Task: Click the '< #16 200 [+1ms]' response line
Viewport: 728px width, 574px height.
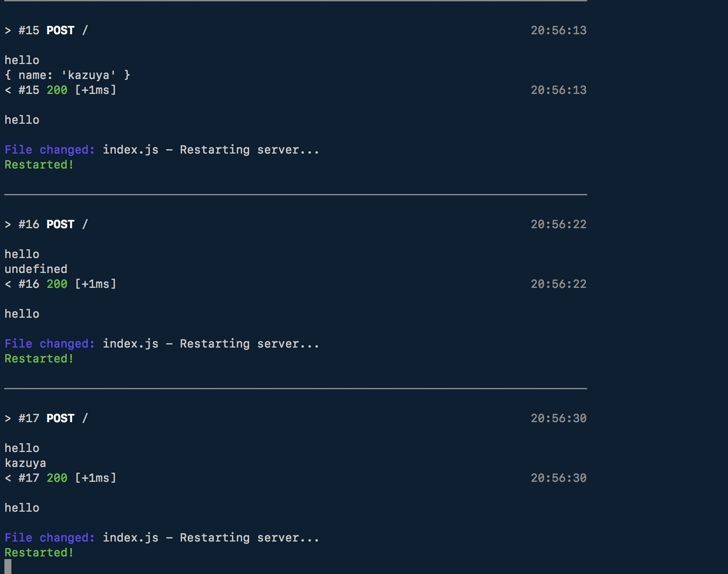Action: 60,284
